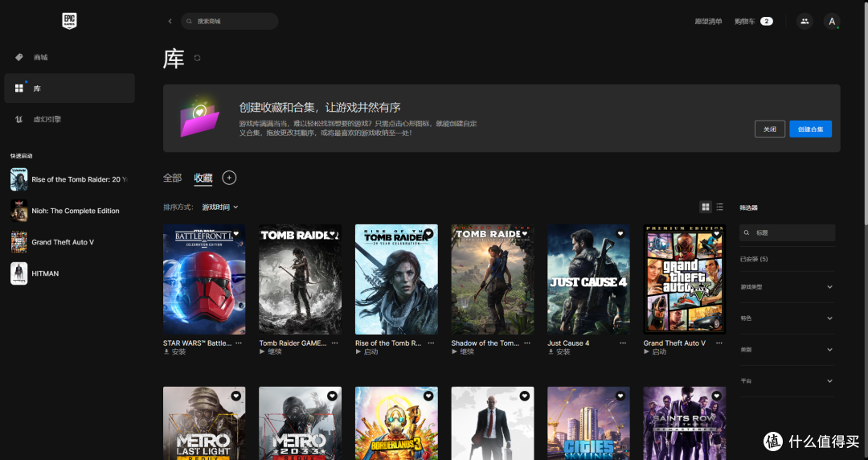Toggle Metro Last Light Redux heart
The height and width of the screenshot is (460, 868).
click(235, 396)
